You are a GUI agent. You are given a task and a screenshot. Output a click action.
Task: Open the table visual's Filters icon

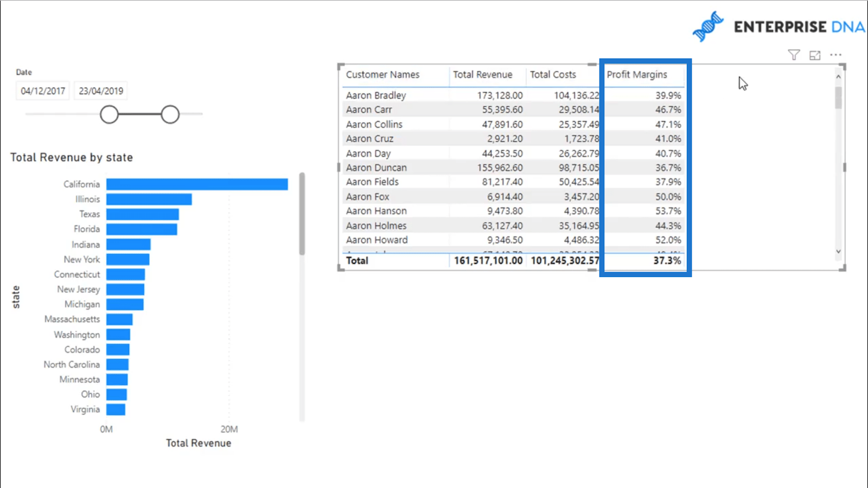tap(794, 55)
